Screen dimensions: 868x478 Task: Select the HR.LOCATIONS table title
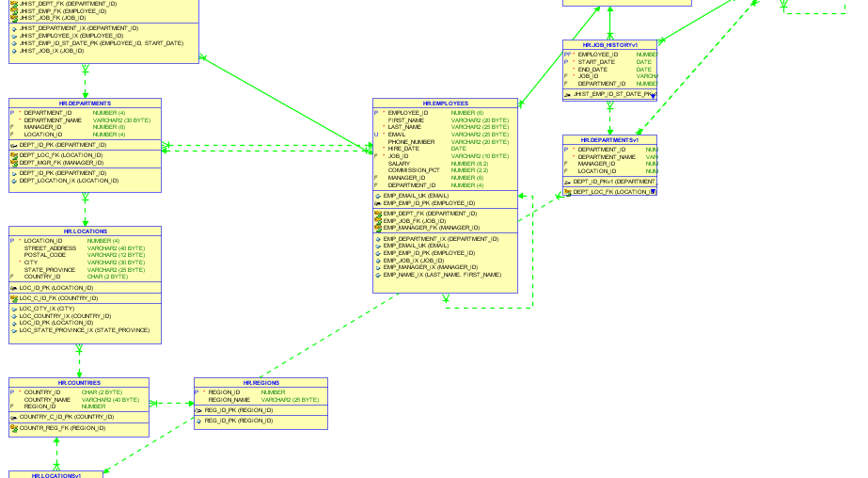[86, 231]
